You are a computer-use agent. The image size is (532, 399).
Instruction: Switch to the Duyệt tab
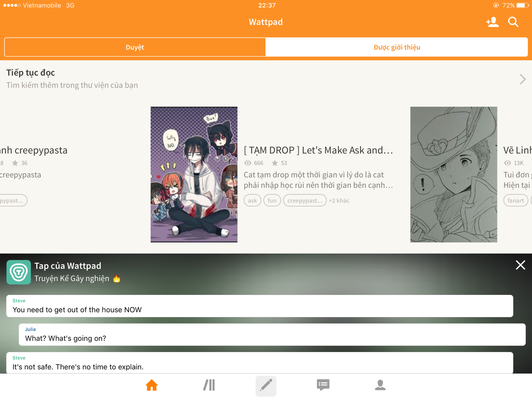point(135,47)
